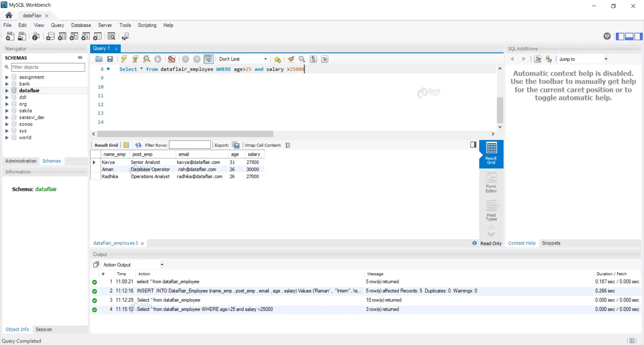Click the editor horizontal scrollbar thumb

[185, 134]
